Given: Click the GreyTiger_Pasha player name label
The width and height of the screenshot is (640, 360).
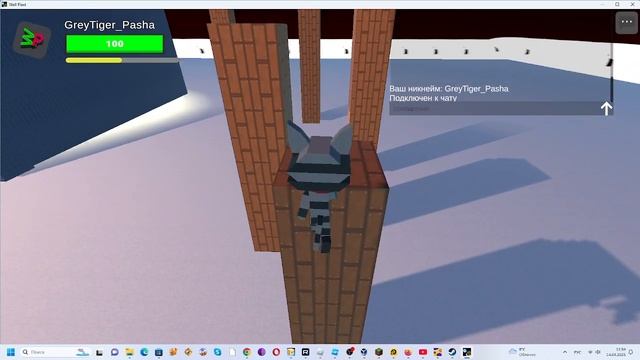Looking at the screenshot, I should (x=109, y=25).
